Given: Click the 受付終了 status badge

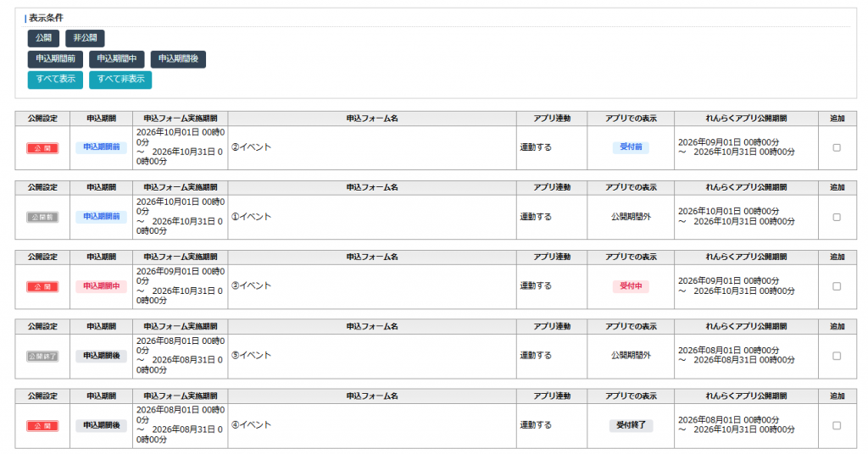Looking at the screenshot, I should click(631, 425).
